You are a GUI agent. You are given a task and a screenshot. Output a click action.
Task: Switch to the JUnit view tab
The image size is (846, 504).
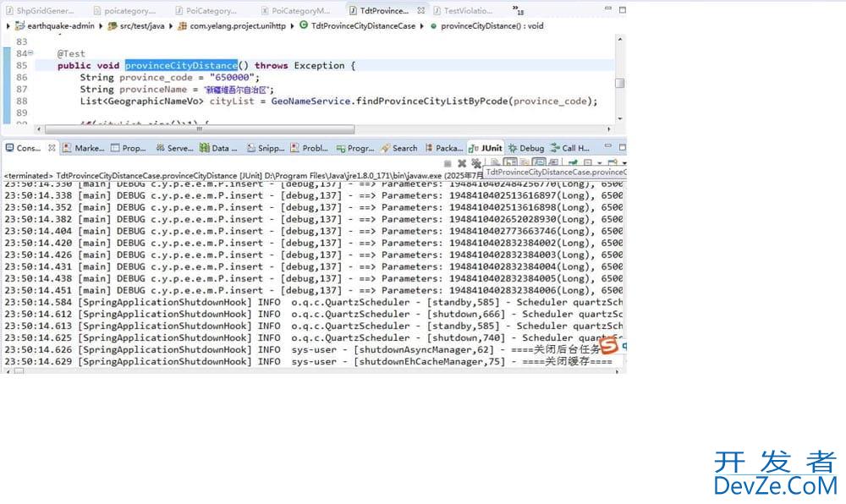(486, 148)
